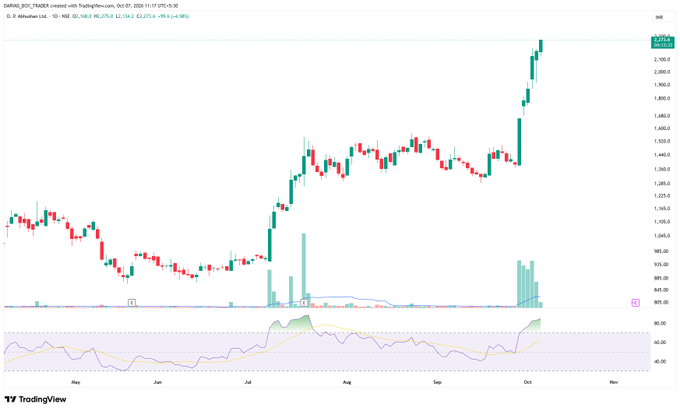Click the 2,100.0 price axis label
This screenshot has height=411, width=680.
(662, 59)
